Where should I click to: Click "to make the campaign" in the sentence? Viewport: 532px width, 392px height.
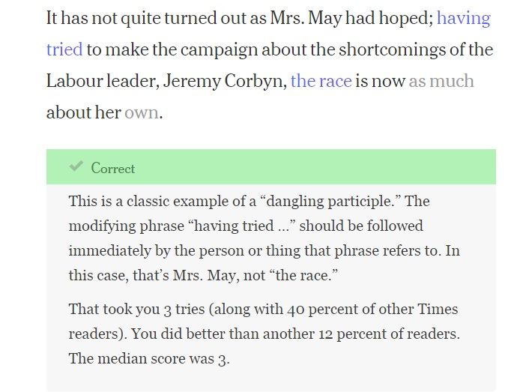[x=172, y=49]
